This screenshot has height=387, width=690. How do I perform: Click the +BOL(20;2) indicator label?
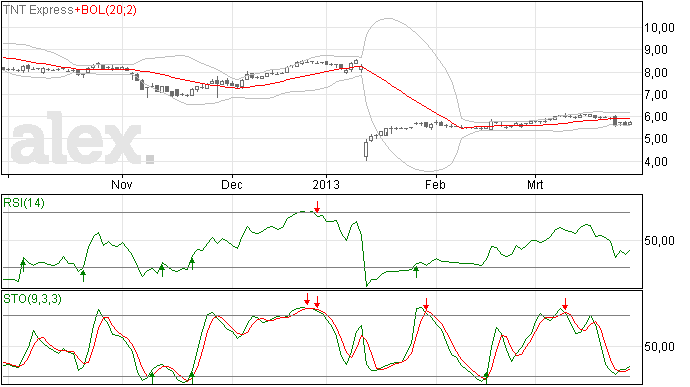pos(106,10)
